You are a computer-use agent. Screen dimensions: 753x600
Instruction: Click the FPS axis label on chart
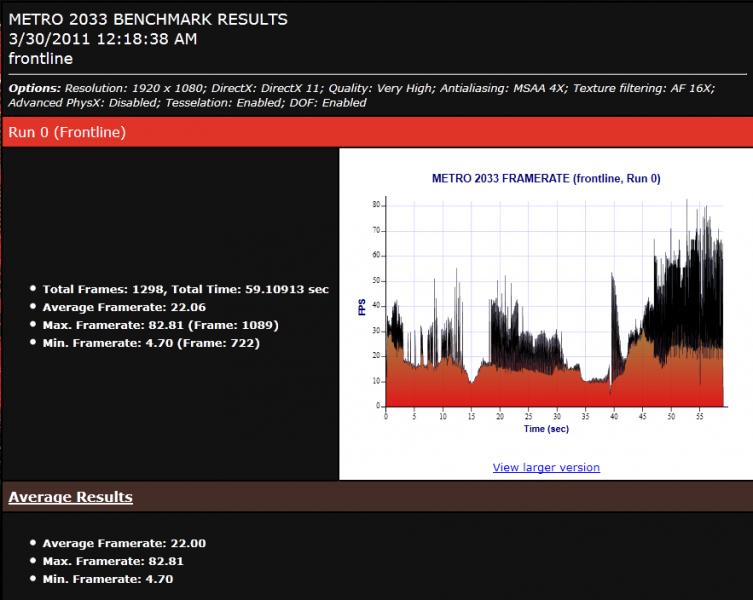(x=362, y=307)
